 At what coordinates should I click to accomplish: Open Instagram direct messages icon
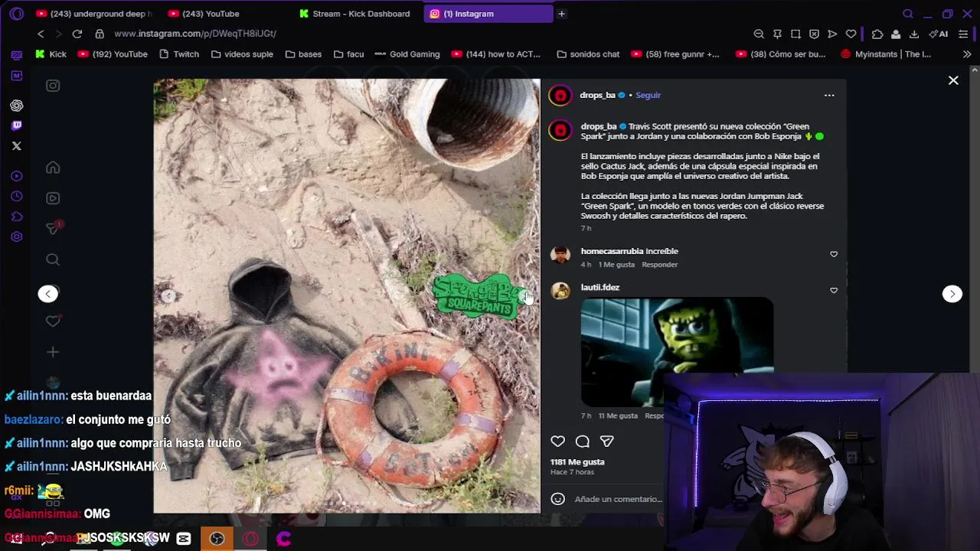53,228
